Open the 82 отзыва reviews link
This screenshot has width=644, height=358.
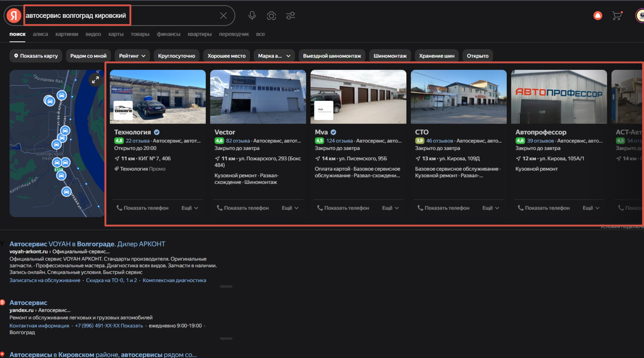(x=238, y=141)
